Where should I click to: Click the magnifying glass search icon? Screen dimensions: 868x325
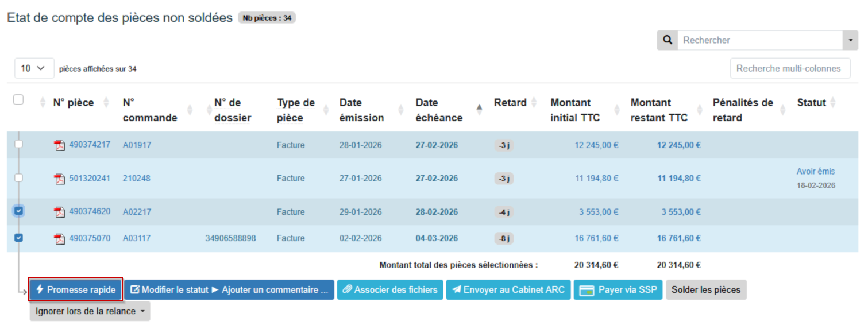(x=668, y=40)
